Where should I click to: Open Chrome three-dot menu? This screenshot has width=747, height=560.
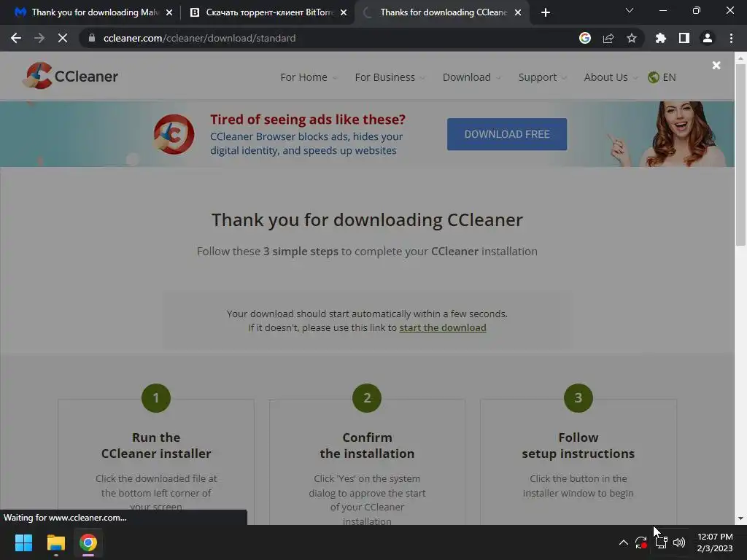point(731,38)
